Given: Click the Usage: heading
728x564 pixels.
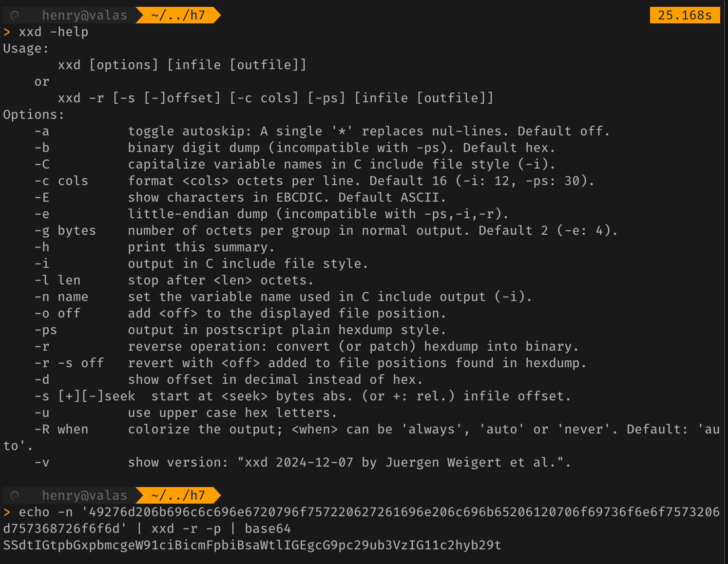Looking at the screenshot, I should (26, 49).
